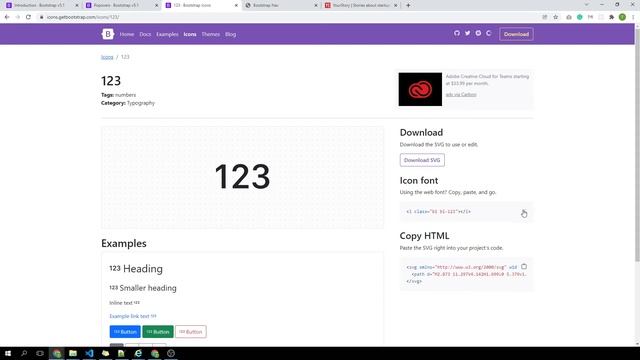This screenshot has height=360, width=640.
Task: Click the browser address bar URL
Action: 83,17
